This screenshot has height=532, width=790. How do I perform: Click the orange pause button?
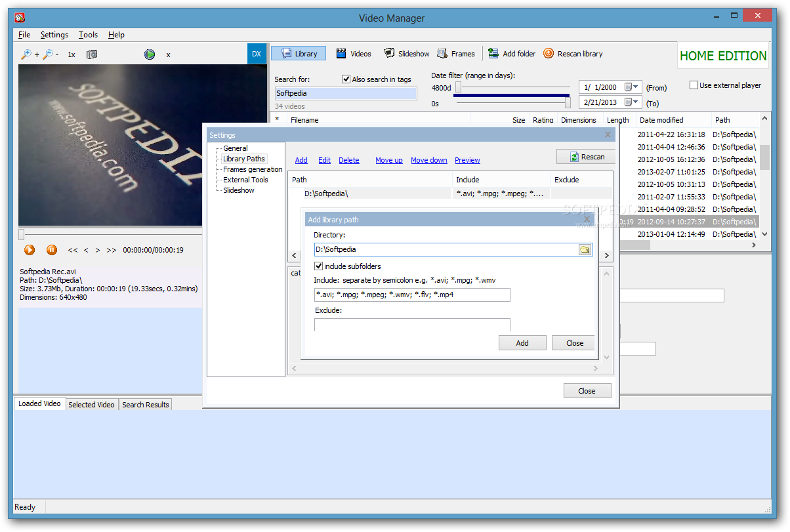tap(52, 250)
